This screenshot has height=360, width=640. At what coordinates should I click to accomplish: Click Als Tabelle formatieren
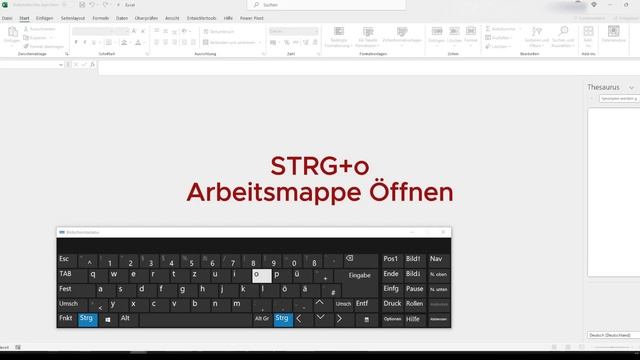[368, 37]
